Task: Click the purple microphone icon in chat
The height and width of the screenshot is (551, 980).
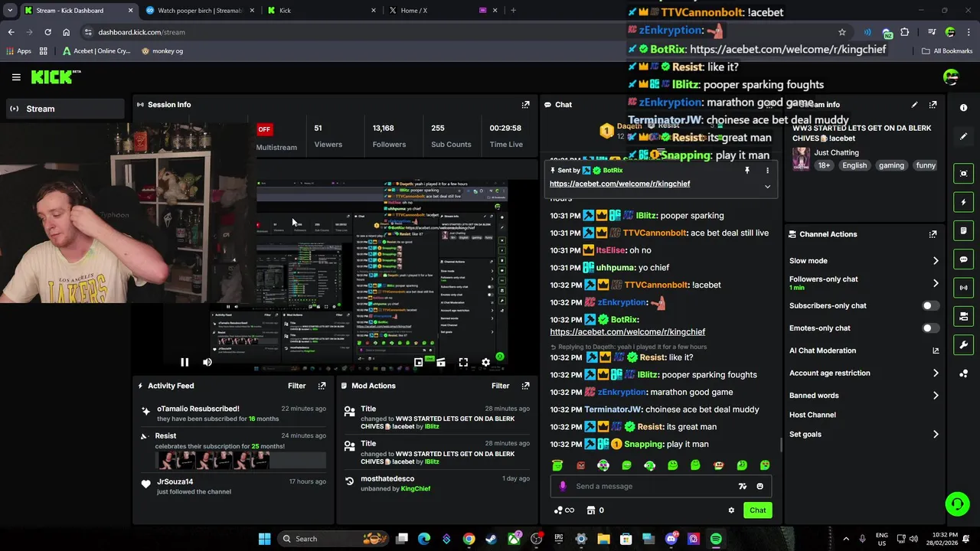Action: click(x=563, y=486)
